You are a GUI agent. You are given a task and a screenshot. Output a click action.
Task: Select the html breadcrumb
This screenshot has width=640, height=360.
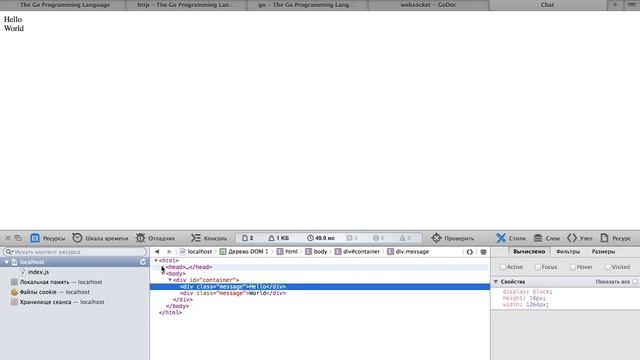tap(287, 252)
